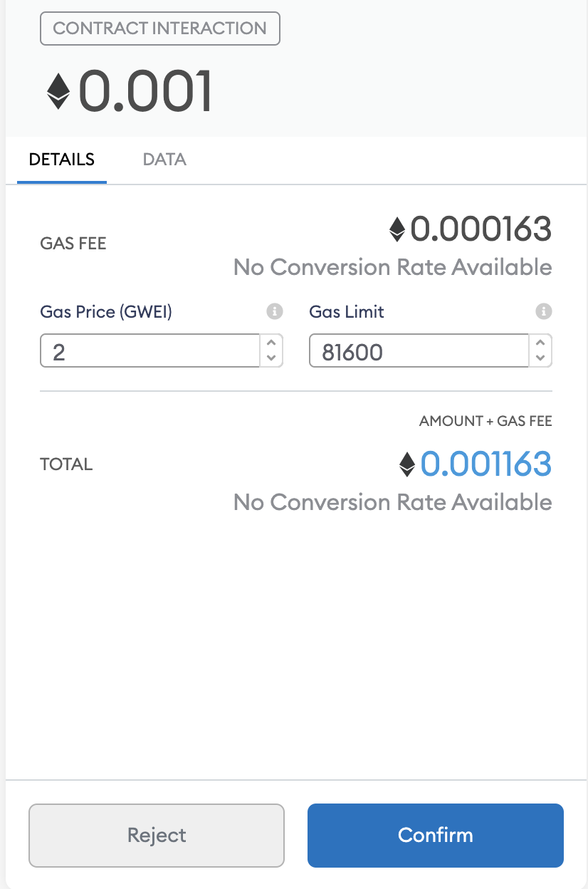The image size is (588, 889).
Task: Select the DETAILS tab
Action: pyautogui.click(x=62, y=159)
